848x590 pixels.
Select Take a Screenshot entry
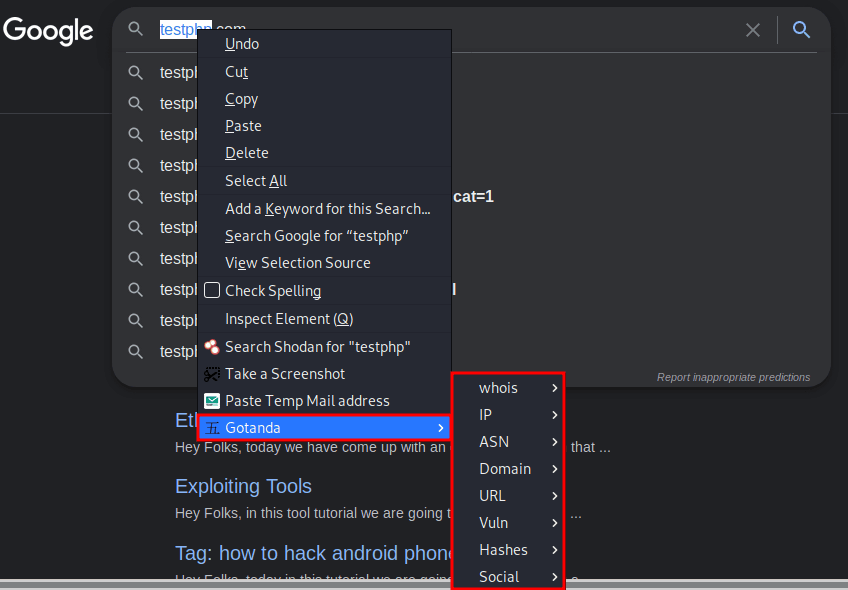[x=324, y=374]
